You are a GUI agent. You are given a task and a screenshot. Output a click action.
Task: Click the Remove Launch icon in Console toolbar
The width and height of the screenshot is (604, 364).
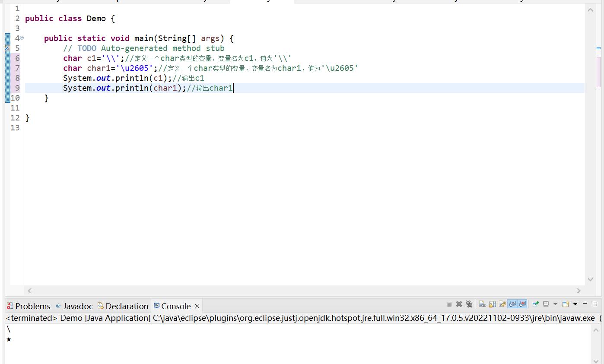point(459,304)
